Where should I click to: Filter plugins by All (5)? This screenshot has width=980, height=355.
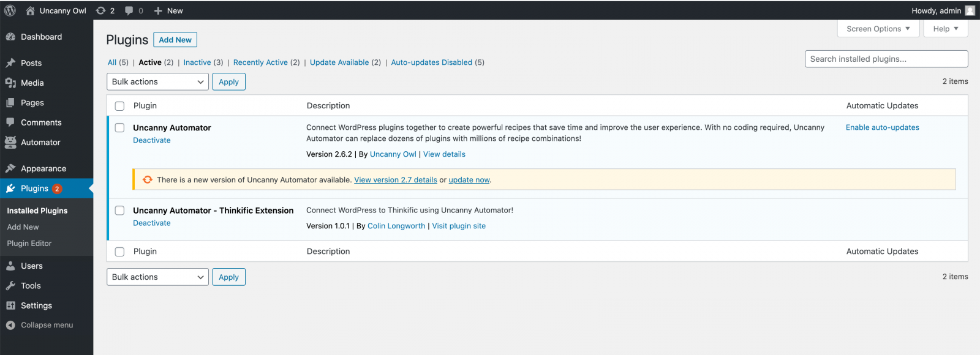[118, 62]
